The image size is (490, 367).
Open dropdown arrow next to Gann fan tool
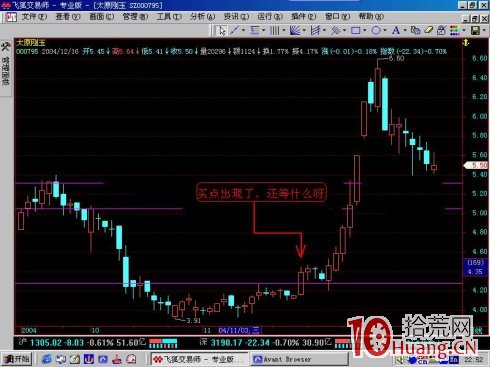[304, 30]
